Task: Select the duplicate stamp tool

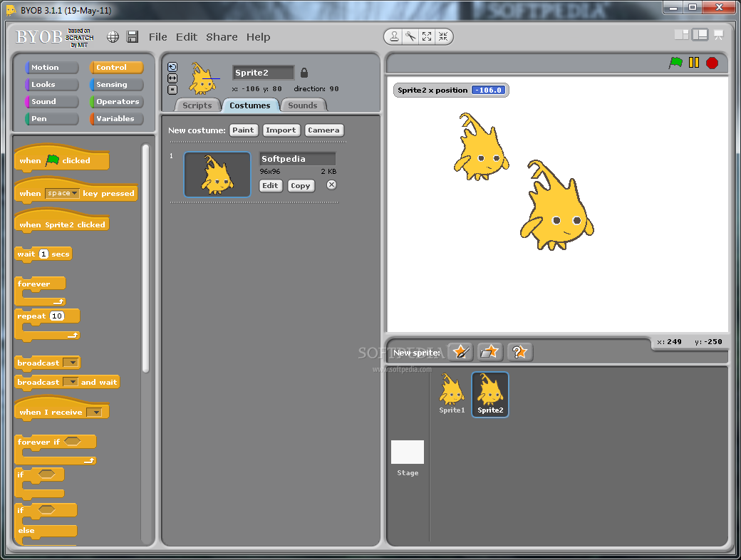Action: coord(394,36)
